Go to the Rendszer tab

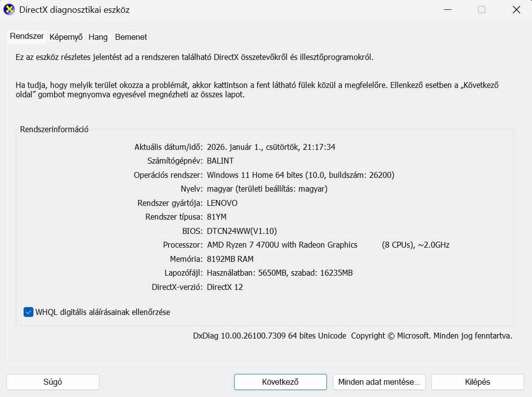[x=27, y=36]
